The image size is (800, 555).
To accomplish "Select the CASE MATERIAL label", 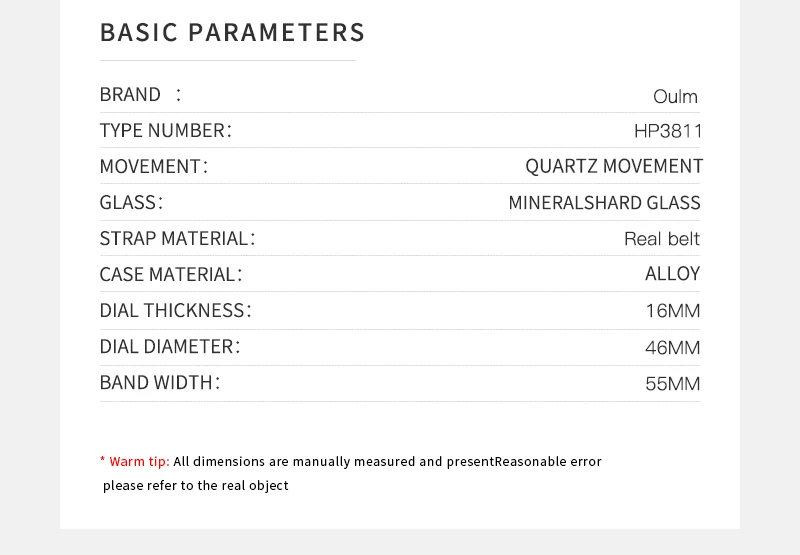I will click(170, 275).
